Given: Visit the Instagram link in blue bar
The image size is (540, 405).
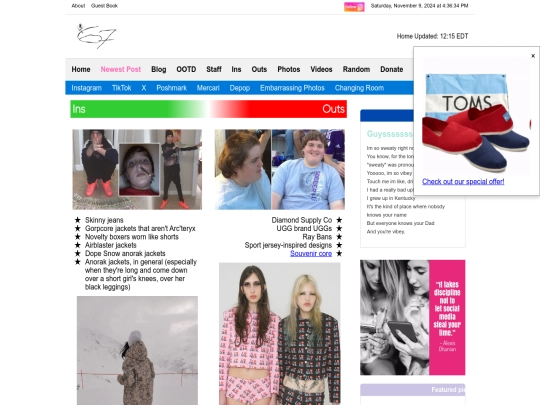Looking at the screenshot, I should tap(86, 88).
